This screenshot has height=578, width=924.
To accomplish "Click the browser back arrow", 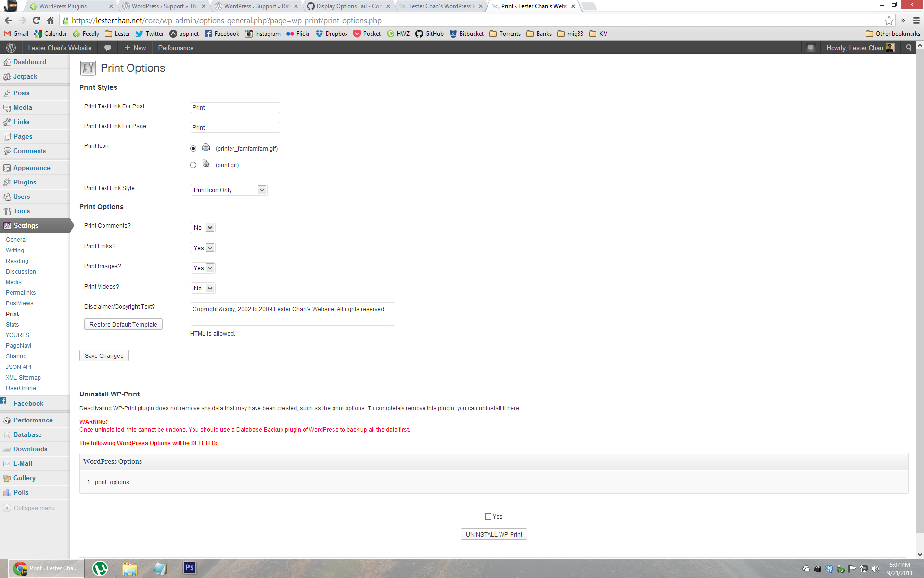I will click(x=8, y=20).
